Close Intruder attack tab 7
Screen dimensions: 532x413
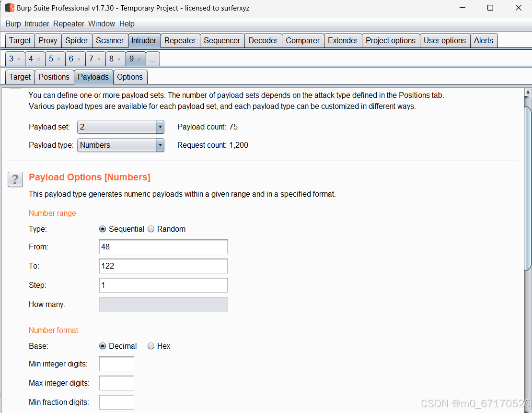tap(99, 59)
